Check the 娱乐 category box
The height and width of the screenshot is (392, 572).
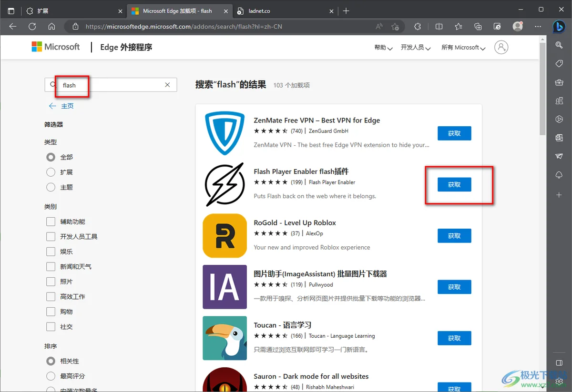51,251
